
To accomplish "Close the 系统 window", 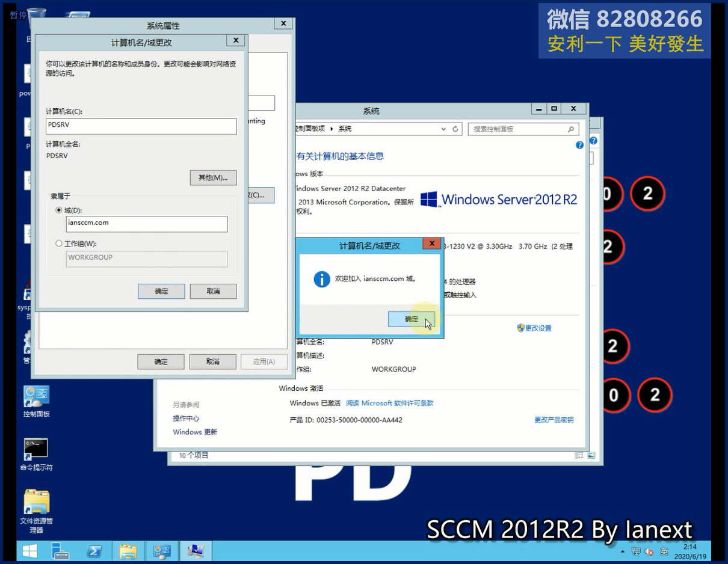I will (574, 109).
